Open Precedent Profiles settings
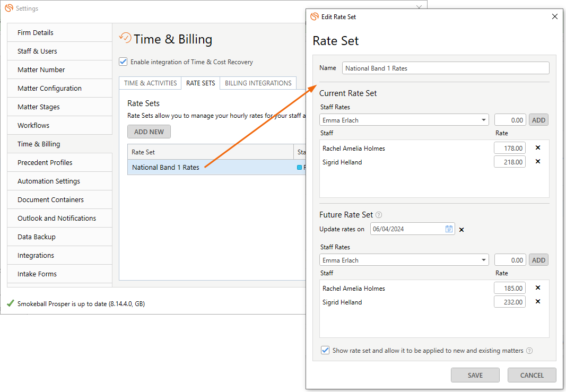Viewport: 566px width, 392px height. (x=59, y=163)
